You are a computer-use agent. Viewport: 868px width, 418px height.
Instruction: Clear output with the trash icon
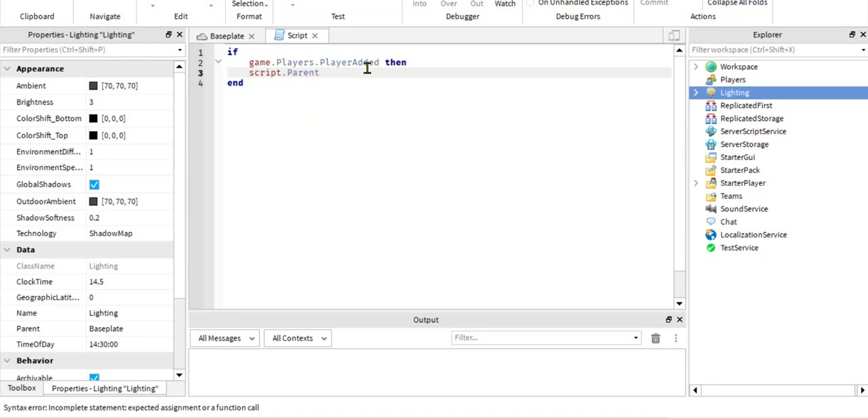(x=655, y=338)
